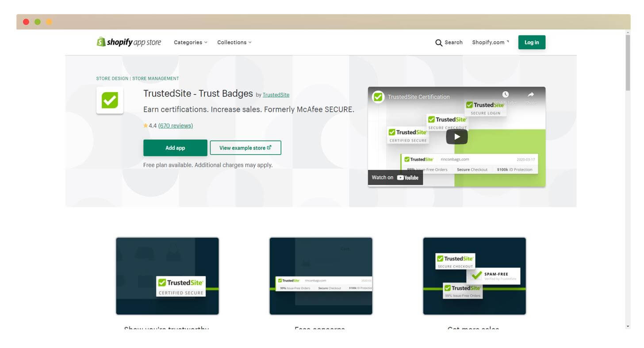The height and width of the screenshot is (348, 644).
Task: Click the TrustedSite Certification video title
Action: tap(418, 97)
